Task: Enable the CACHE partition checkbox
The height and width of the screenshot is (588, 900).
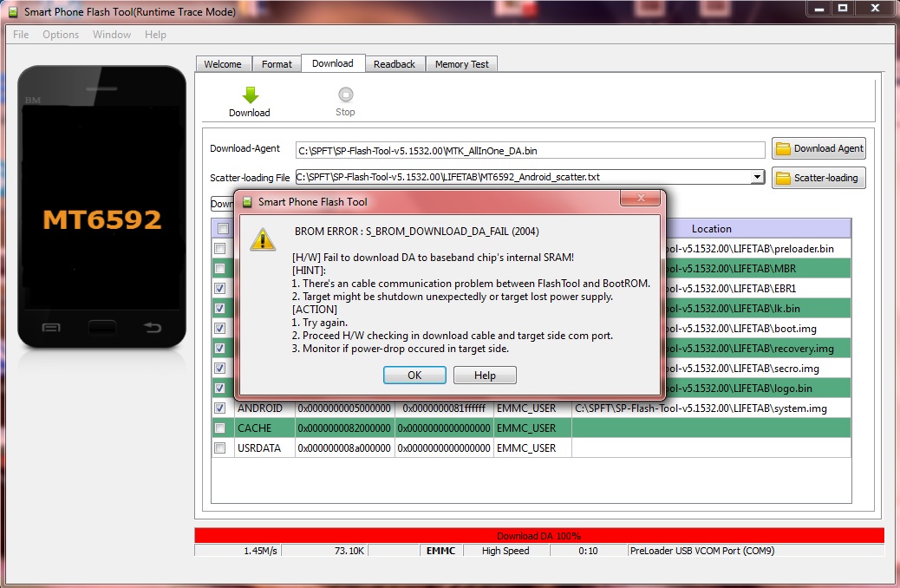Action: (220, 428)
